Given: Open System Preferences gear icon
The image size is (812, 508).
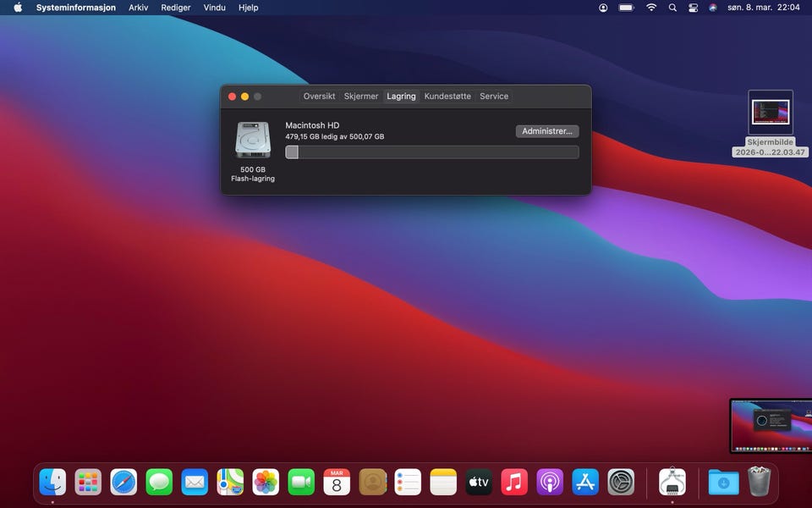Looking at the screenshot, I should (x=621, y=482).
